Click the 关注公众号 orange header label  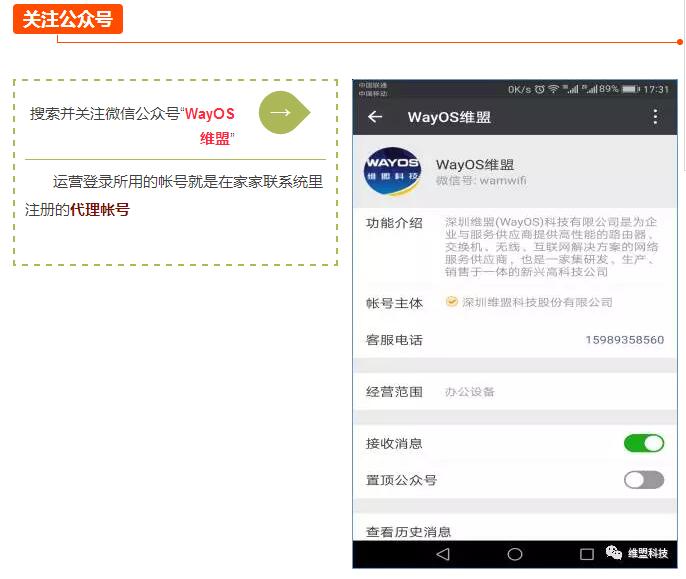[x=68, y=19]
